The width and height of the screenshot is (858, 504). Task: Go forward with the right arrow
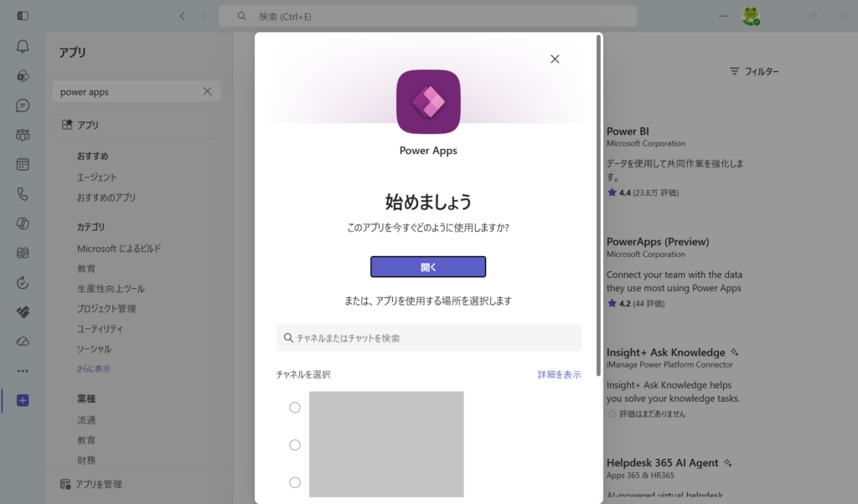click(x=204, y=17)
